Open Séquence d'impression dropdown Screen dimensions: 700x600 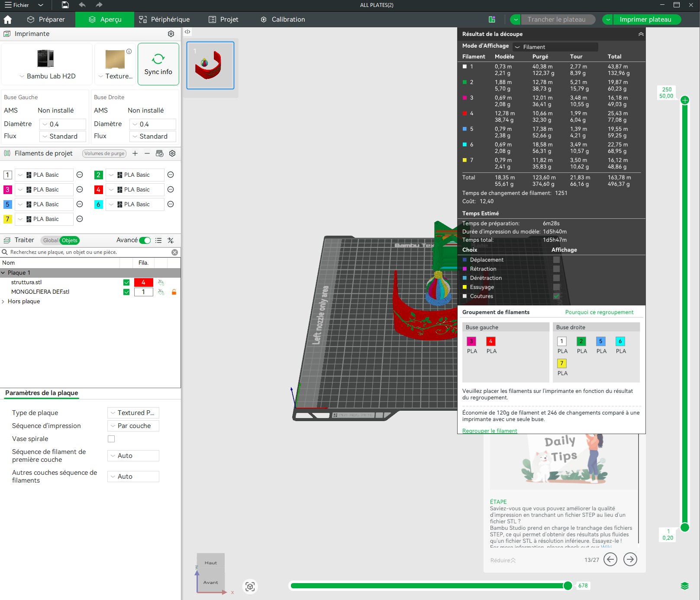133,426
